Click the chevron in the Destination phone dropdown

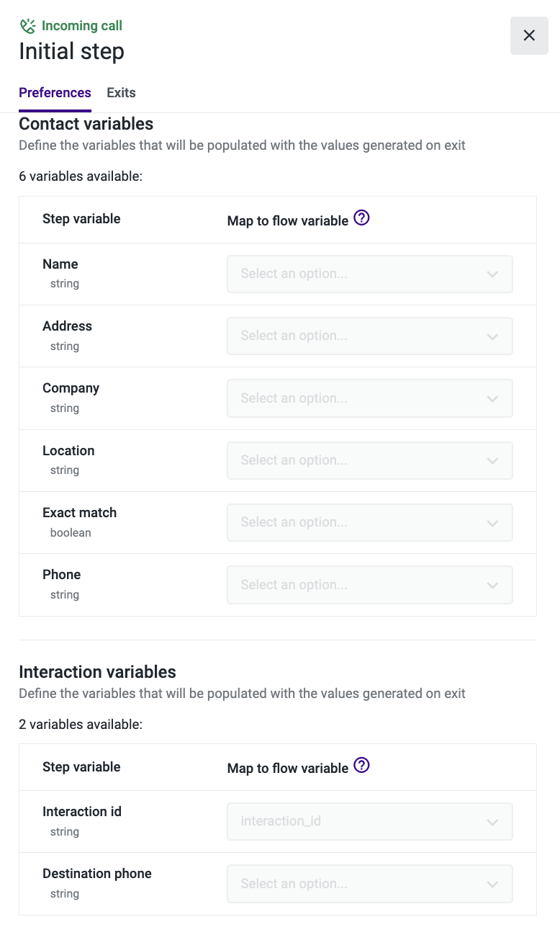[492, 885]
